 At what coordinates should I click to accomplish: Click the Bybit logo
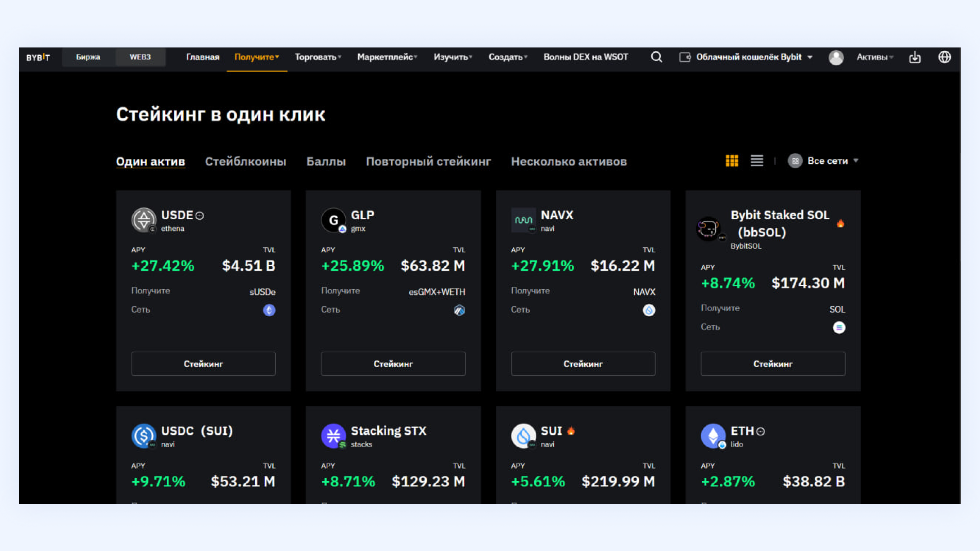click(x=38, y=57)
